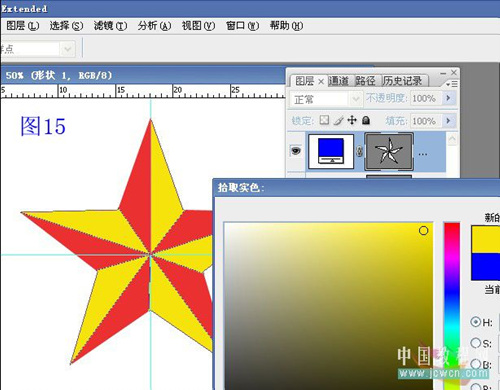Expand the 不透明度 slider arrow
The image size is (500, 390).
(449, 98)
